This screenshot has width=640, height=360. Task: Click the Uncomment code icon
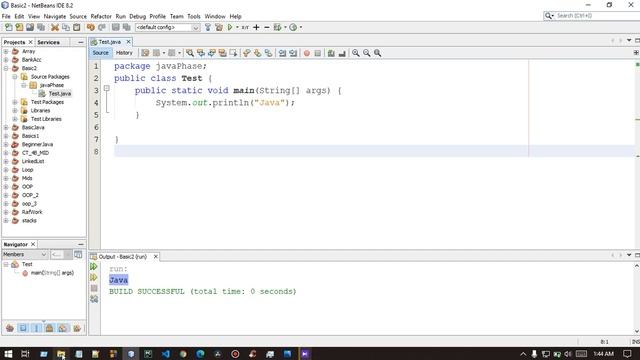point(342,53)
